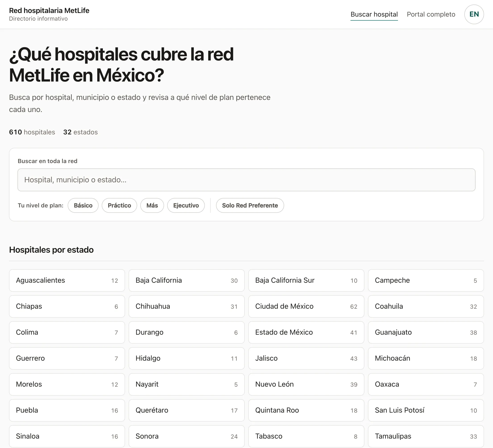The image size is (493, 448).
Task: Enable the Solo Red Preferente filter
Action: pyautogui.click(x=250, y=205)
